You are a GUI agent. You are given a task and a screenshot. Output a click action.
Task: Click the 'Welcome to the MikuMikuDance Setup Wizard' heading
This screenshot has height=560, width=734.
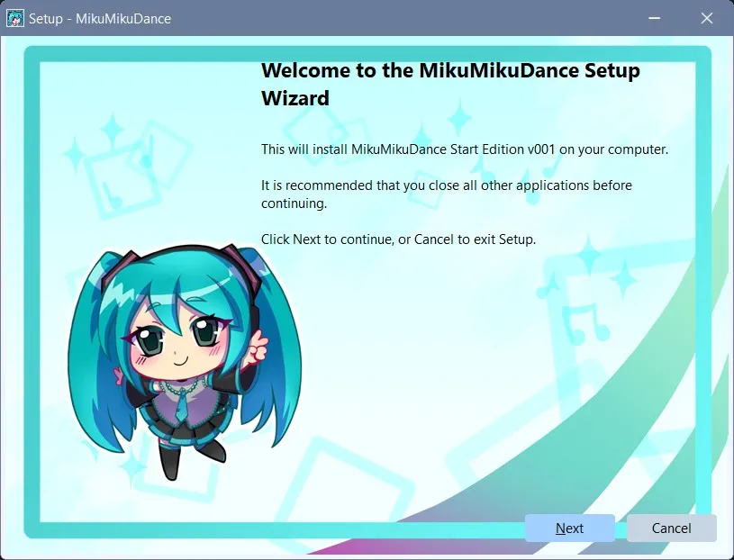(x=450, y=85)
